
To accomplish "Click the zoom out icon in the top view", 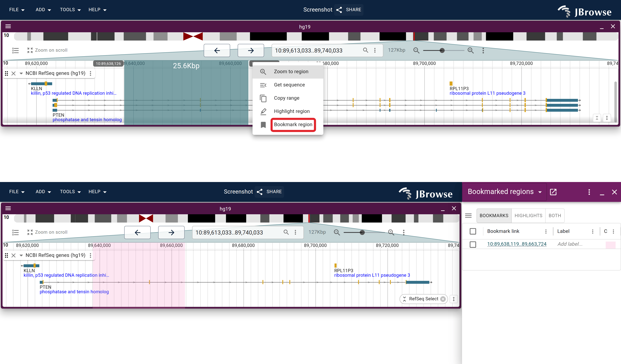I will tap(416, 50).
